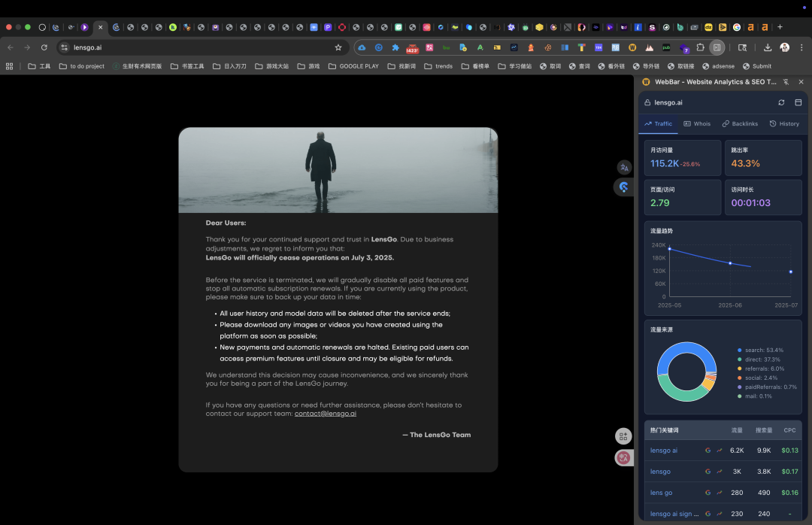Close the active lensgo.ai tab
Image resolution: width=812 pixels, height=525 pixels.
click(101, 27)
